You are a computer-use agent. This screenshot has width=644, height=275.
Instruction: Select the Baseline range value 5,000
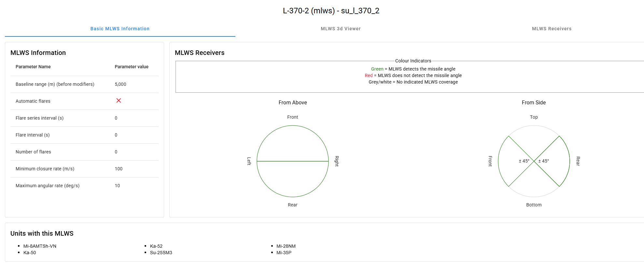(120, 84)
